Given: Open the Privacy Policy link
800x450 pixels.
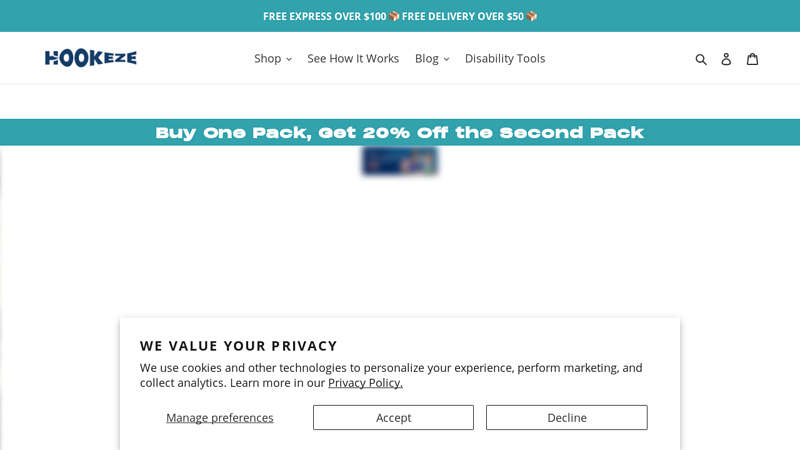Looking at the screenshot, I should [365, 383].
